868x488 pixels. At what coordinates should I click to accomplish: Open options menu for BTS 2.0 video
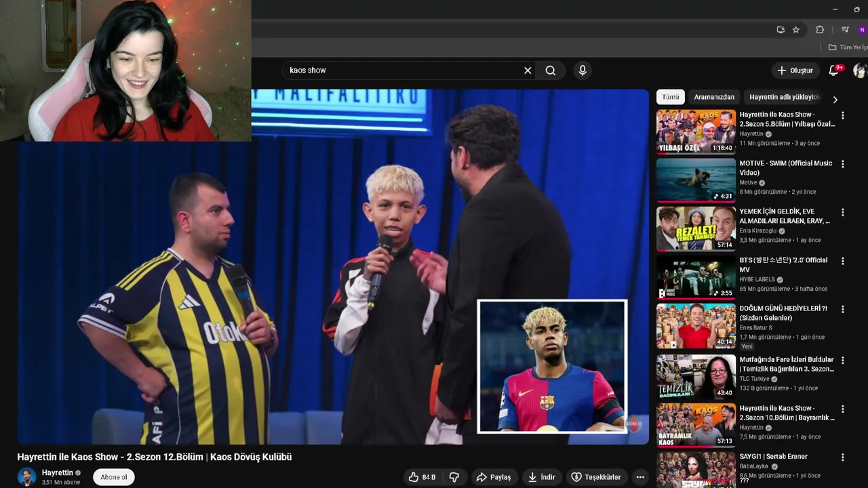(x=843, y=261)
